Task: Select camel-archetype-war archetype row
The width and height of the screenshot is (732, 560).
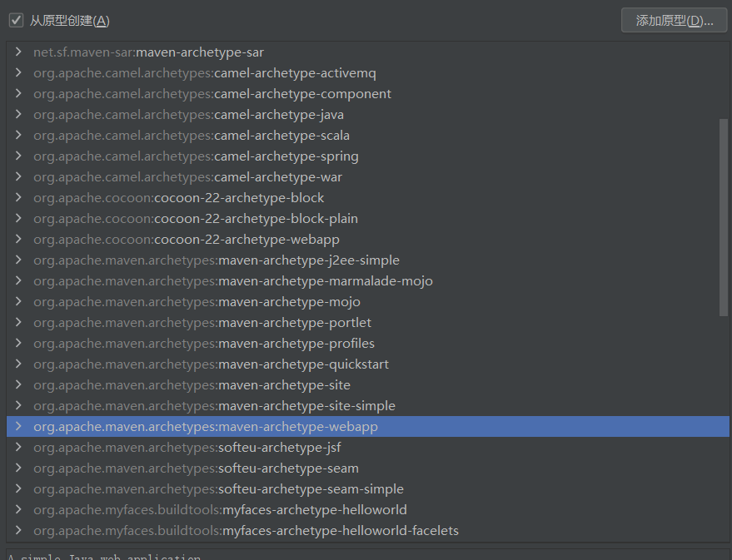Action: (x=368, y=176)
